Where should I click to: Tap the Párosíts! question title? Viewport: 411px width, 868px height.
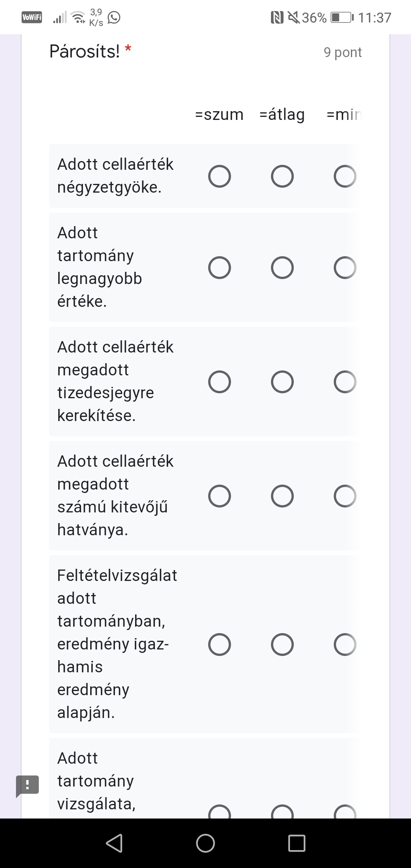(x=84, y=51)
